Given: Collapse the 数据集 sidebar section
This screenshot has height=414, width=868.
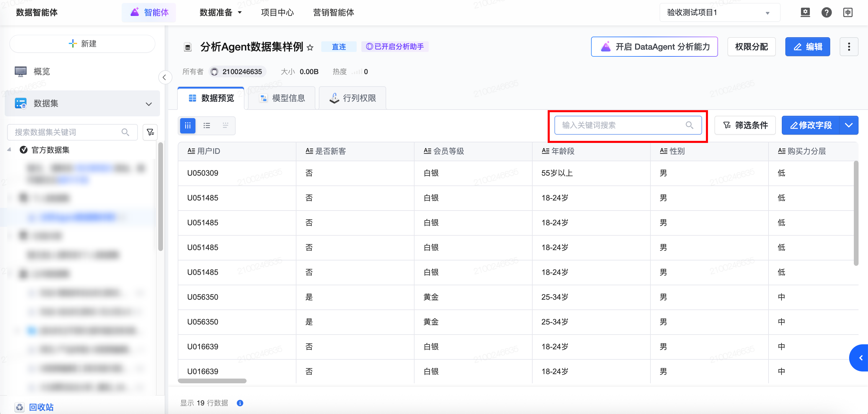Looking at the screenshot, I should pos(149,104).
